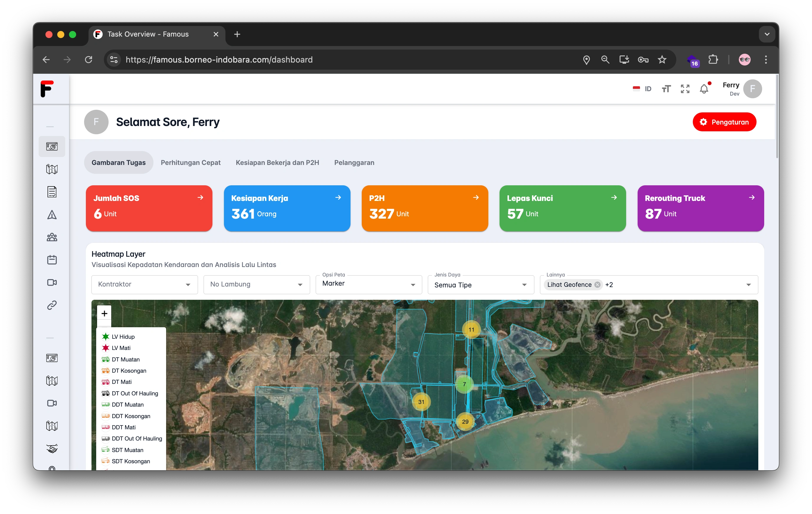Image resolution: width=812 pixels, height=514 pixels.
Task: Open the map icon in sidebar
Action: coord(52,169)
